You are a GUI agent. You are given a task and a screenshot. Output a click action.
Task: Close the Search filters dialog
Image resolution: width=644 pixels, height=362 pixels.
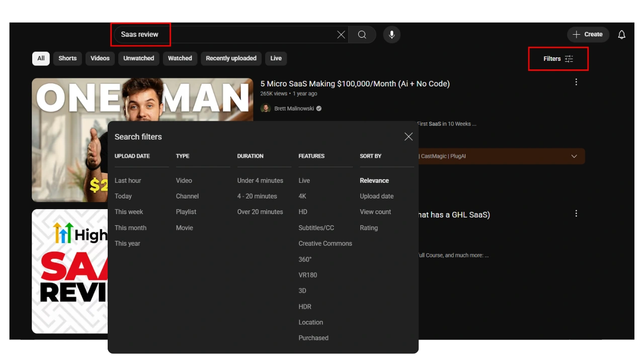click(x=409, y=137)
